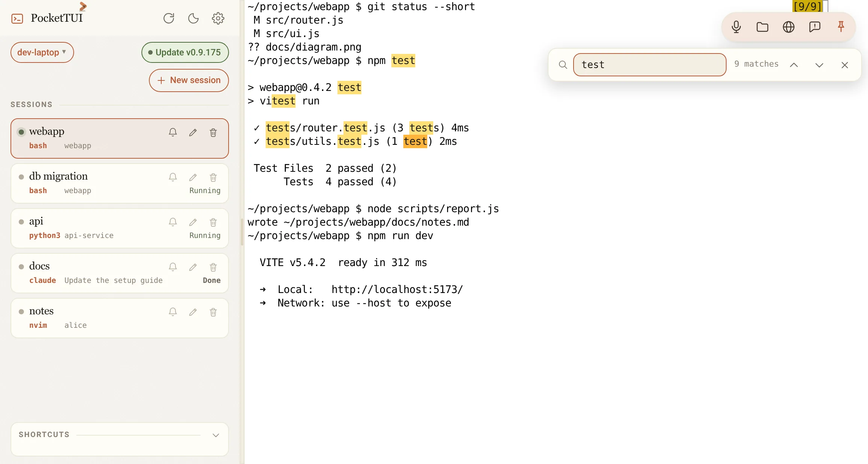Click the 'wrote ~/projects/webapp/docs/notes.md' line
The image size is (868, 464).
358,222
